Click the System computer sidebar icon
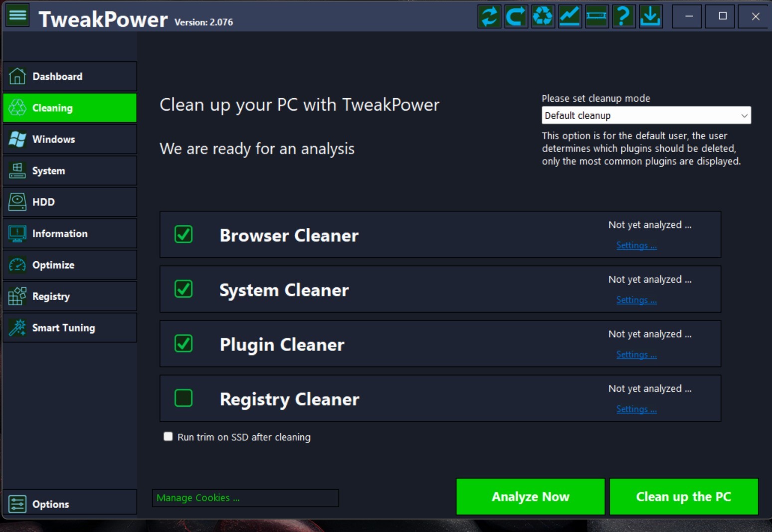Screen dimensions: 772x532 [x=17, y=171]
